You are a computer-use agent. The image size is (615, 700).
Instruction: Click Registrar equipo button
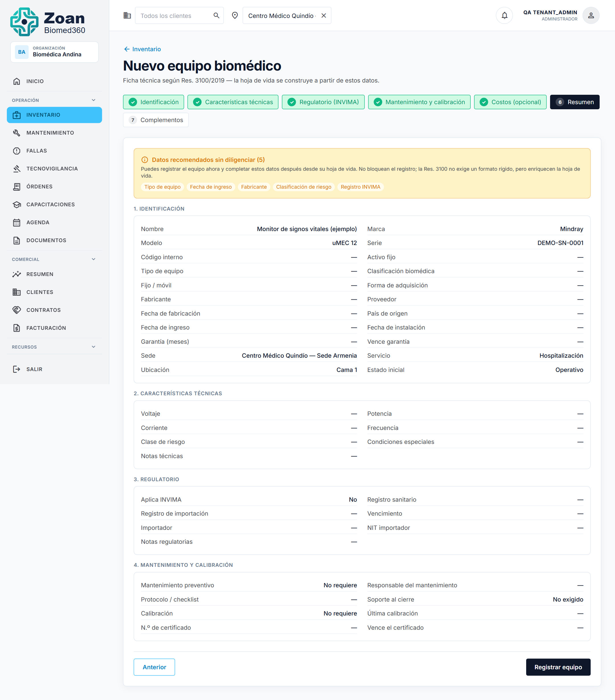point(558,667)
